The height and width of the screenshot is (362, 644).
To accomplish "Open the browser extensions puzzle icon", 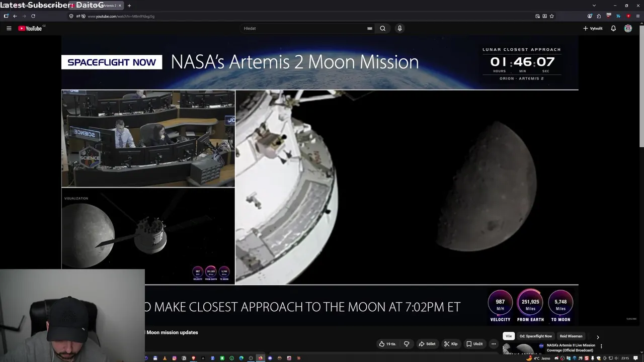I will pyautogui.click(x=599, y=16).
